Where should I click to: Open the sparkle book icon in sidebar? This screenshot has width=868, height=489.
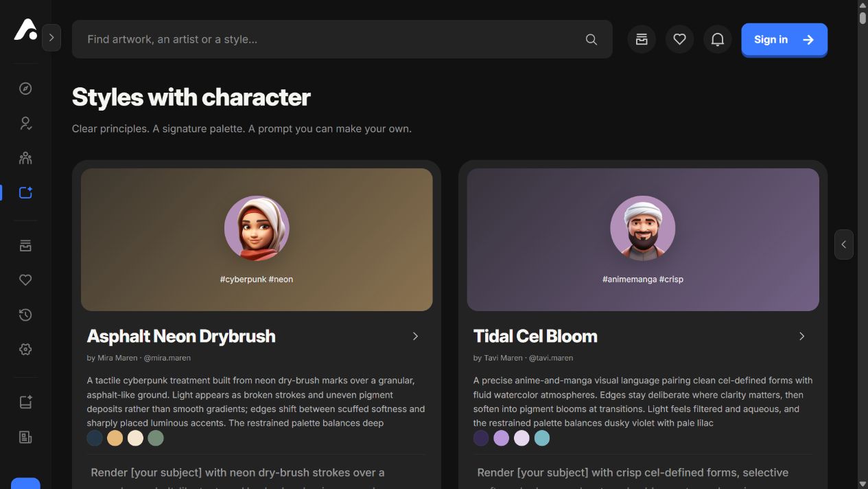point(25,402)
